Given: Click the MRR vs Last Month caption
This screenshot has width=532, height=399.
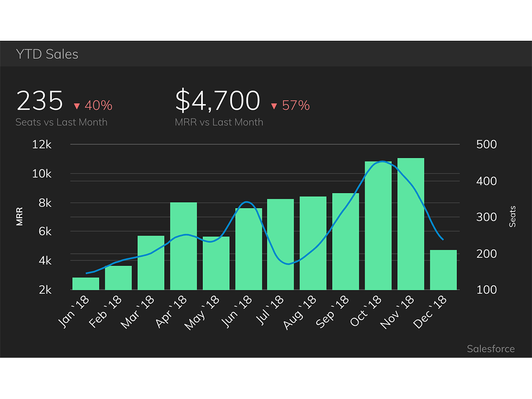Looking at the screenshot, I should [219, 122].
